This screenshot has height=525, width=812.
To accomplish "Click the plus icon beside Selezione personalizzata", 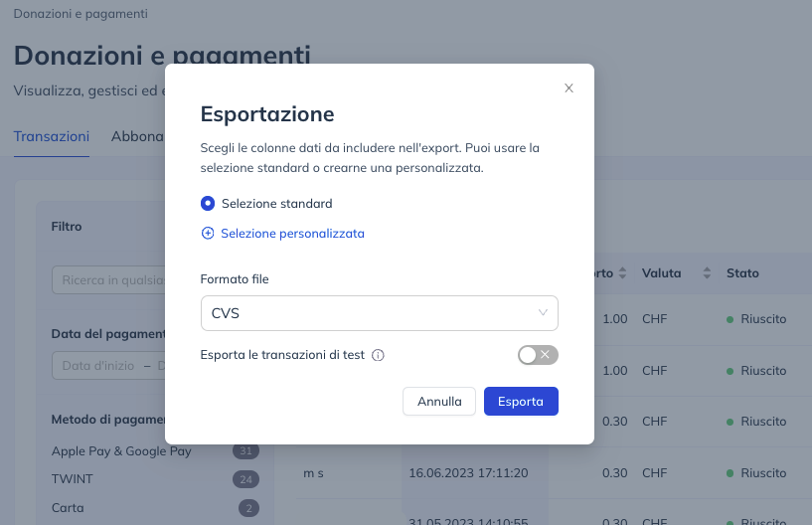I will point(207,234).
